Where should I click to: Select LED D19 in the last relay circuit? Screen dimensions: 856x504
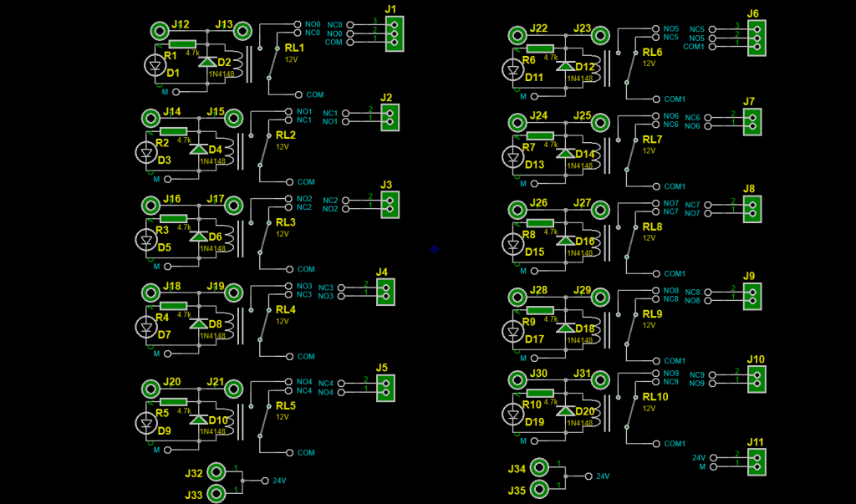pos(512,414)
